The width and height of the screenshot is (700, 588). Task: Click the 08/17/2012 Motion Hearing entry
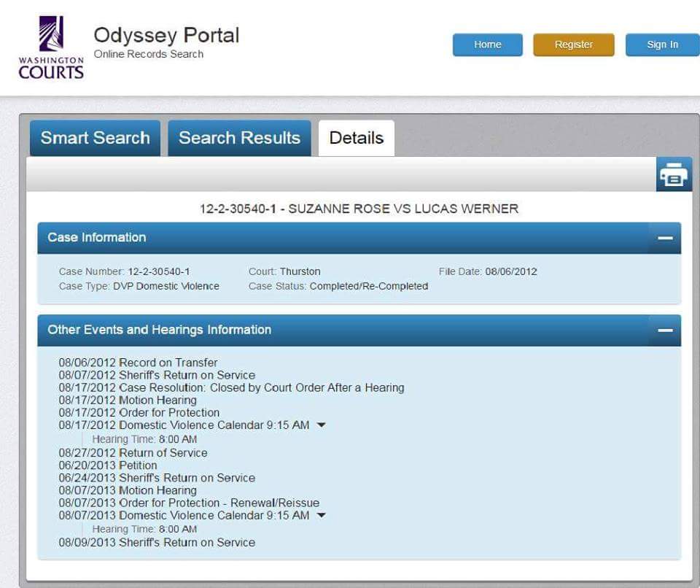127,400
